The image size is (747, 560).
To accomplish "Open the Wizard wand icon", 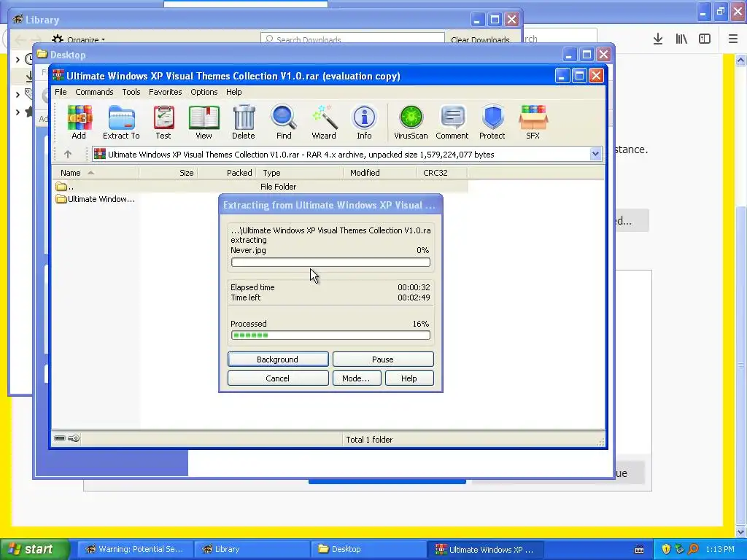I will point(324,122).
